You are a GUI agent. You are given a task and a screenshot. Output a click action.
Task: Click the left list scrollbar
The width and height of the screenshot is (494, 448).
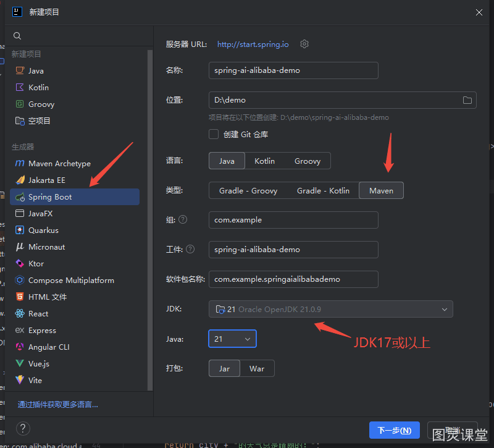click(x=150, y=220)
